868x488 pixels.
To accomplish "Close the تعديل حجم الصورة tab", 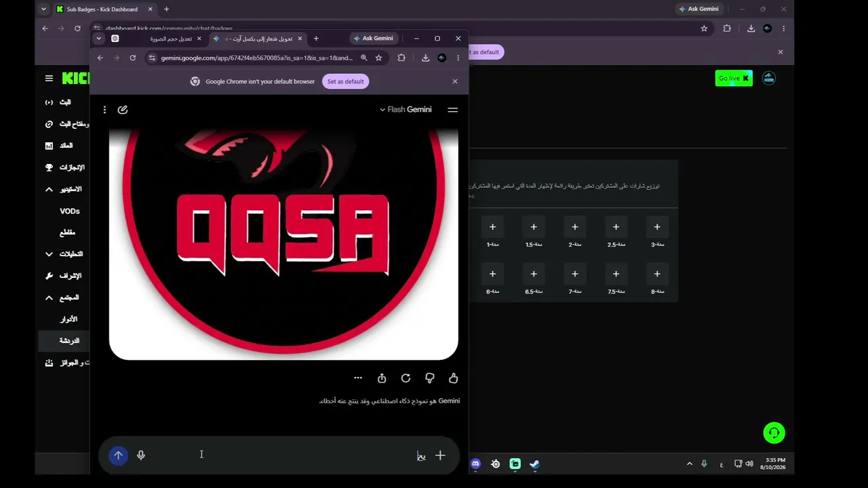I will pyautogui.click(x=199, y=39).
